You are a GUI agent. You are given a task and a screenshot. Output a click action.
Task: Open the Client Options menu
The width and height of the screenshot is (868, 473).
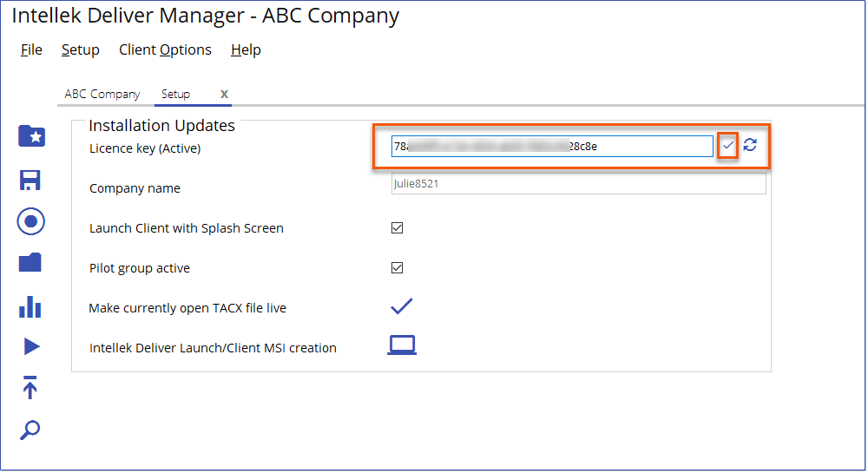tap(165, 49)
